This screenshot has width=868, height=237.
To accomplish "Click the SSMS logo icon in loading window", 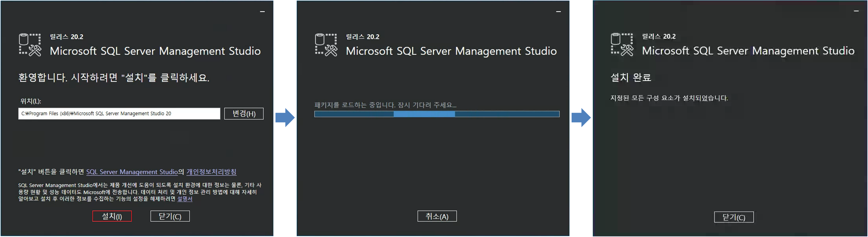I will coord(326,45).
